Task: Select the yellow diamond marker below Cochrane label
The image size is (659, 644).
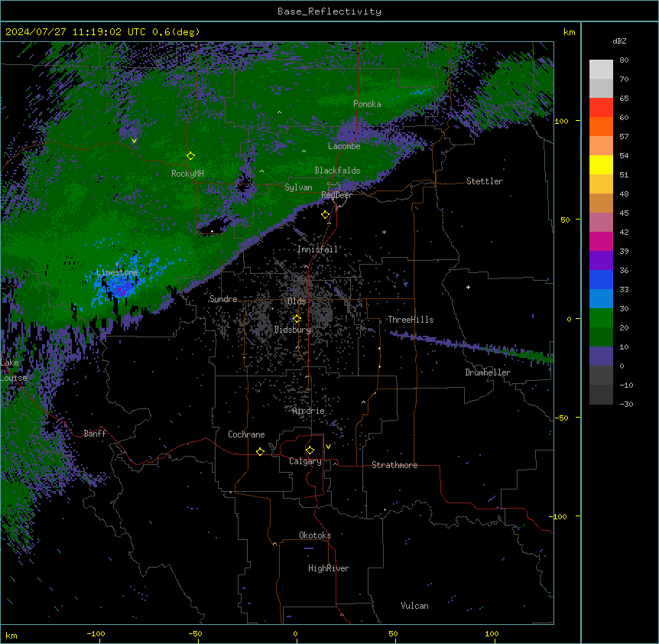Action: pyautogui.click(x=260, y=451)
